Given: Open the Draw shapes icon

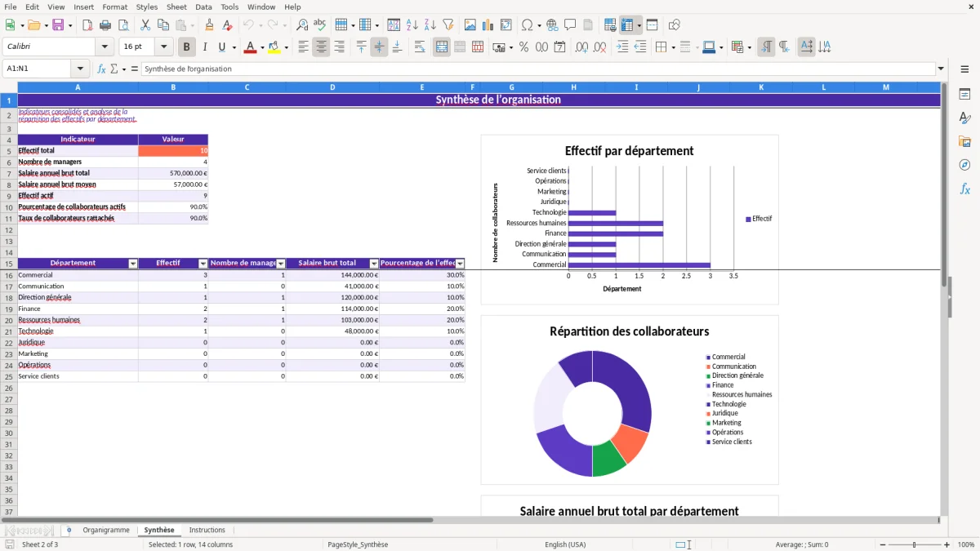Looking at the screenshot, I should tap(675, 25).
